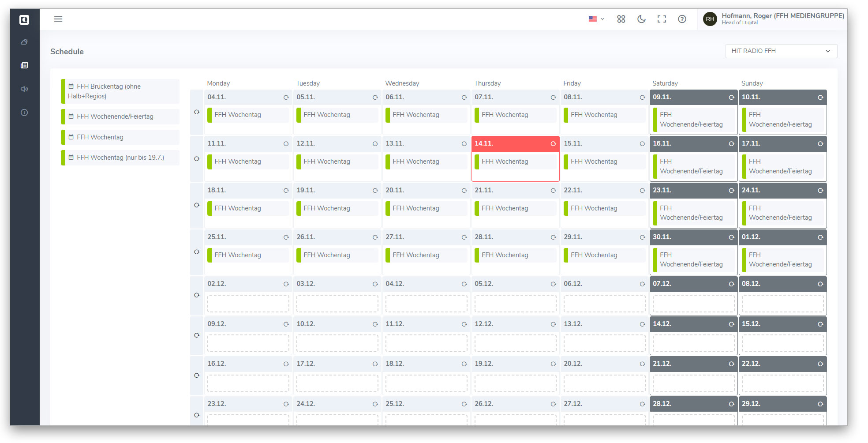Open the weather icon in sidebar
Screen dimensions: 868x443
pos(25,42)
